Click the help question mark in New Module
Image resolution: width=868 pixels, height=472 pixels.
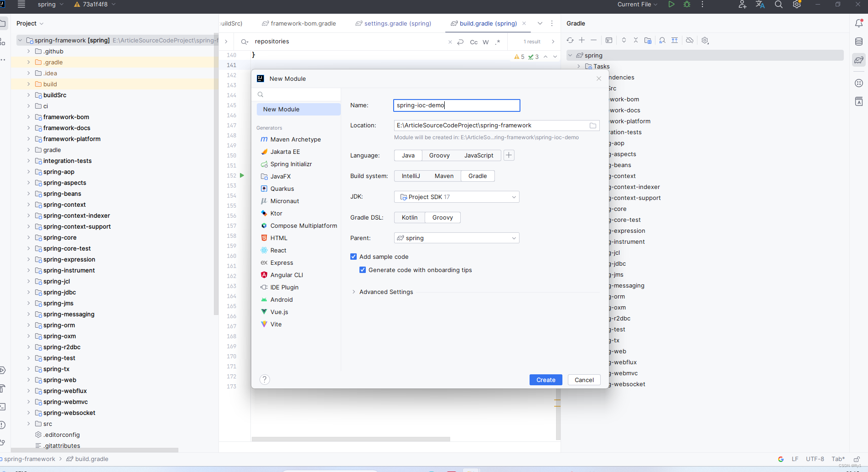tap(265, 380)
